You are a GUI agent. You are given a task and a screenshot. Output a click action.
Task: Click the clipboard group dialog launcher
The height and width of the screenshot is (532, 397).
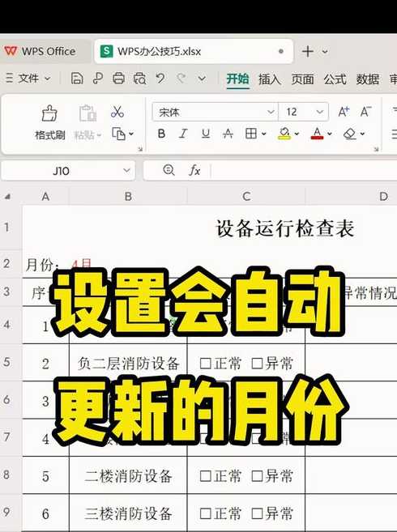click(x=140, y=149)
